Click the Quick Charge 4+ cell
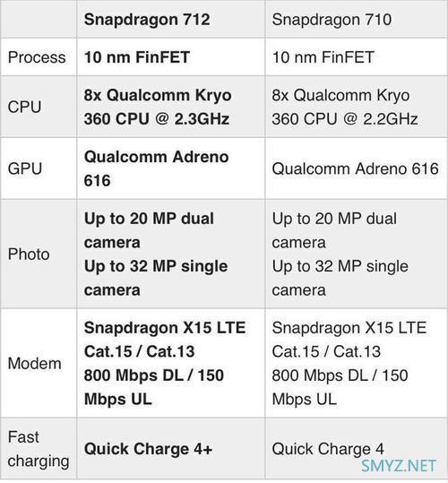 [171, 449]
